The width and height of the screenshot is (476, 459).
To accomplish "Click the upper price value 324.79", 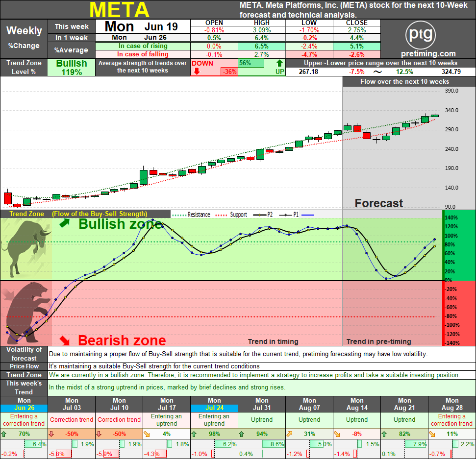I will click(x=451, y=72).
